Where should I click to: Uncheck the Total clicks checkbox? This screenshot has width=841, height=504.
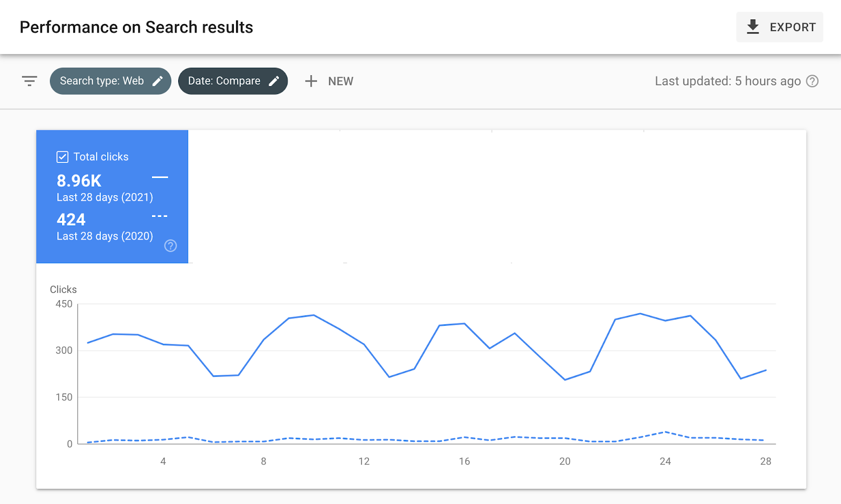tap(62, 157)
